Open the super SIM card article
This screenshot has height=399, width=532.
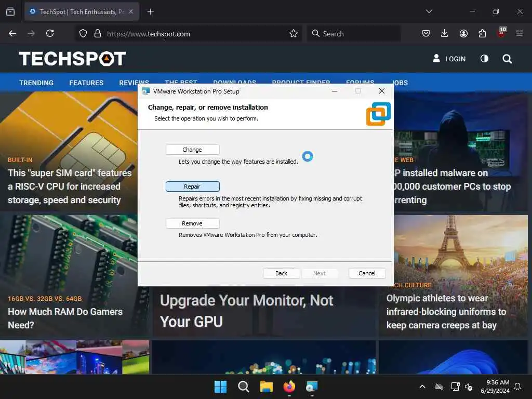tap(70, 187)
